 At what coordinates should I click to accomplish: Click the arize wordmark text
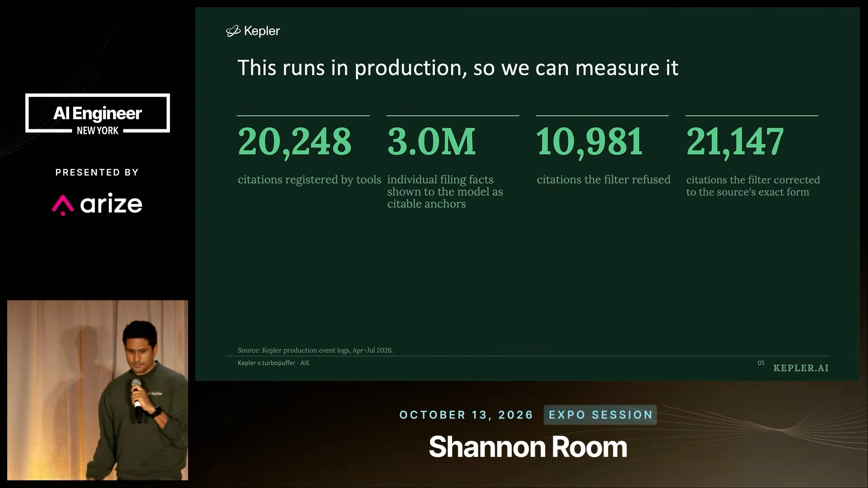111,205
